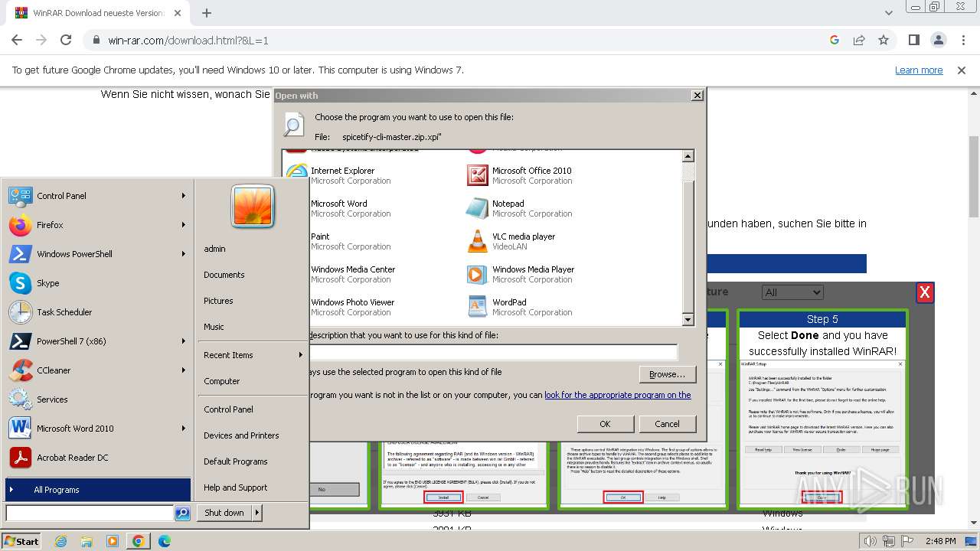Select Windows Media Center in the list
This screenshot has height=551, width=980.
pos(353,274)
